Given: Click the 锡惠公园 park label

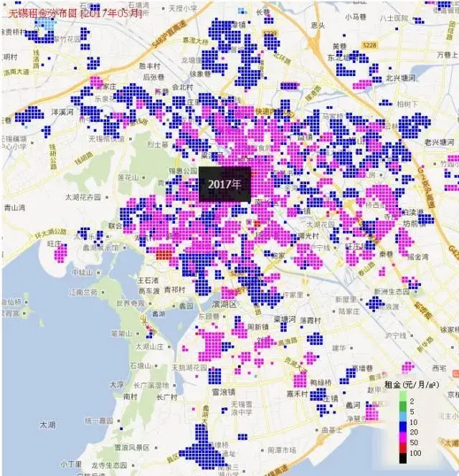Looking at the screenshot, I should pyautogui.click(x=183, y=171).
